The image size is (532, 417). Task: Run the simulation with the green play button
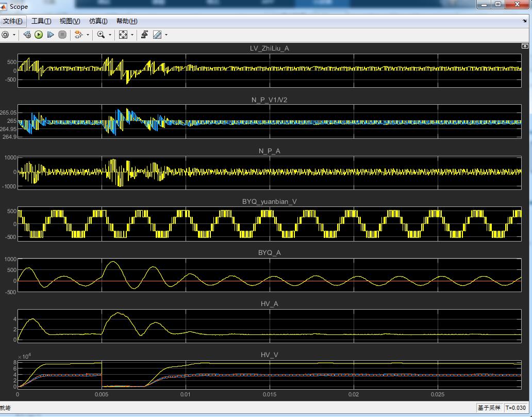(x=39, y=35)
